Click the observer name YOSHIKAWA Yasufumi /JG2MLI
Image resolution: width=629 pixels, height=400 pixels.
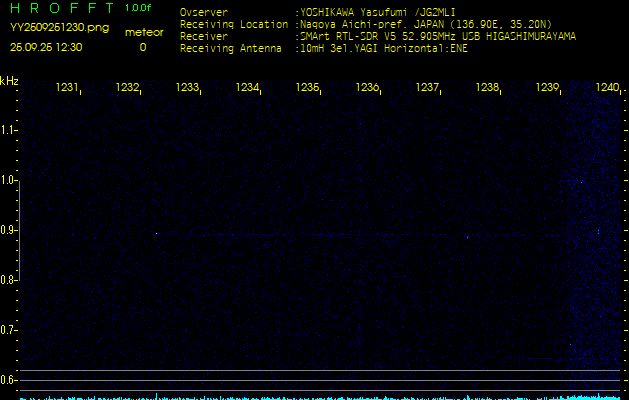[x=378, y=12]
